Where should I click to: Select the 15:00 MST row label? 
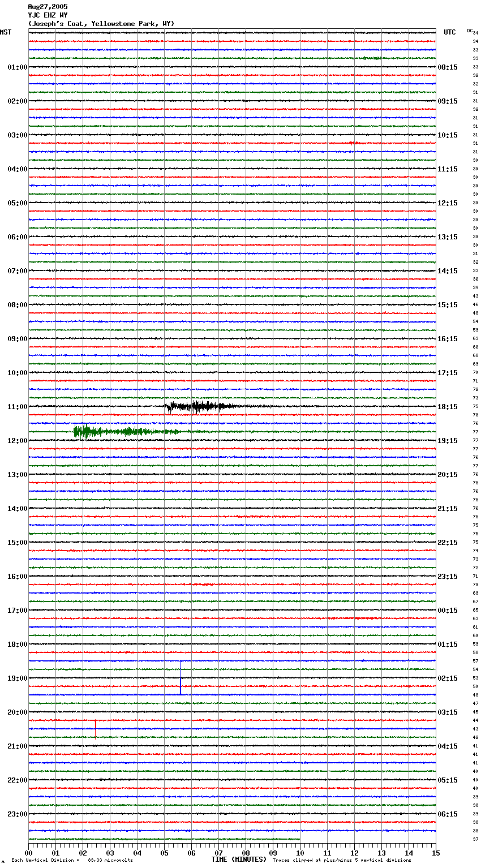click(18, 543)
